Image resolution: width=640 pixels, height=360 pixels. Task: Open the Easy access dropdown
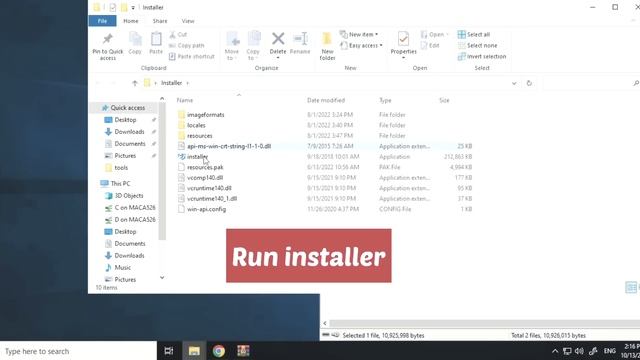pyautogui.click(x=361, y=46)
